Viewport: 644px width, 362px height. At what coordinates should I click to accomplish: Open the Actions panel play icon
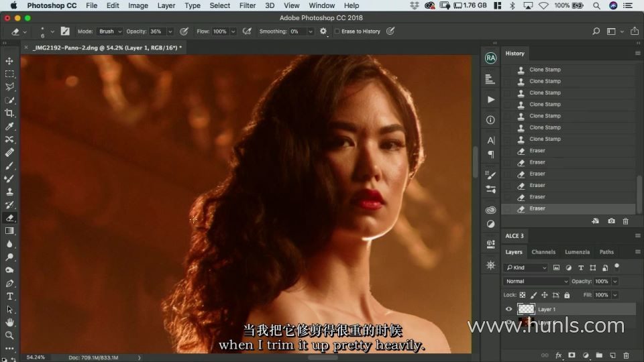490,99
